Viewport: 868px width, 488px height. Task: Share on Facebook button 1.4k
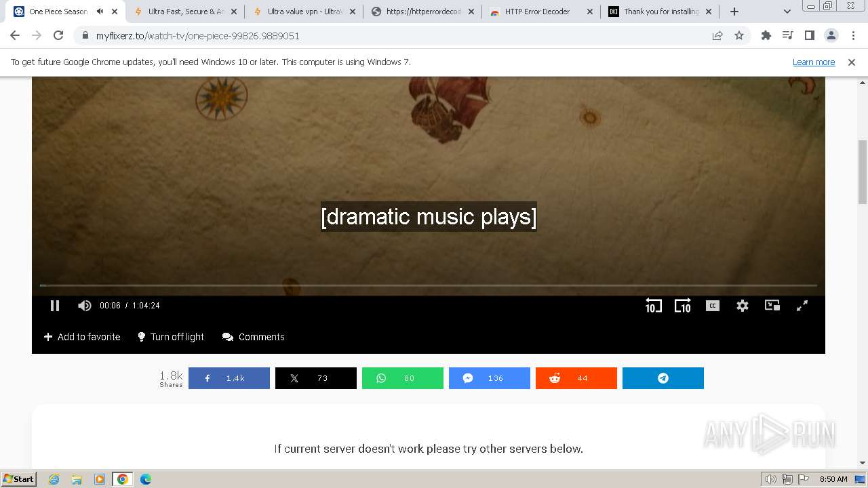(229, 378)
